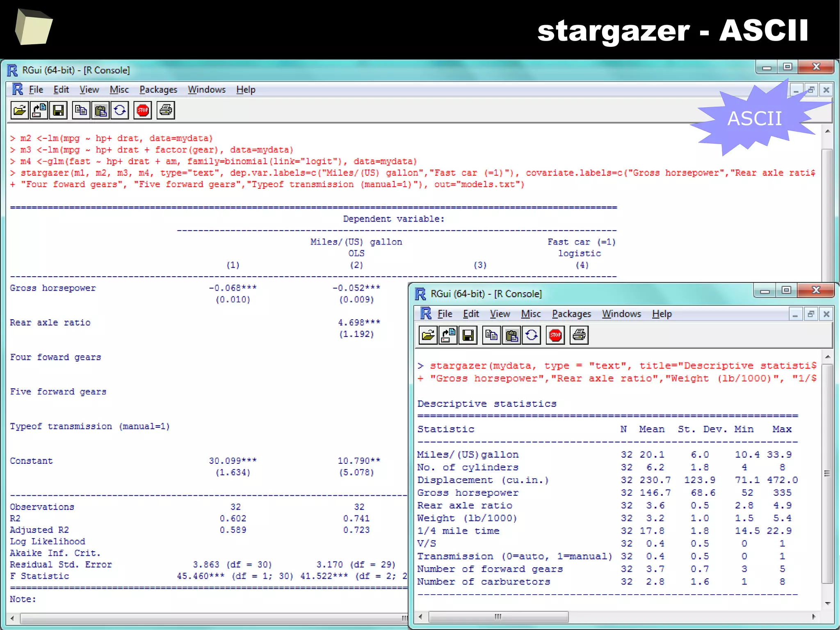Open View menu in back RGui window
Viewport: 840px width, 630px height.
(x=89, y=89)
